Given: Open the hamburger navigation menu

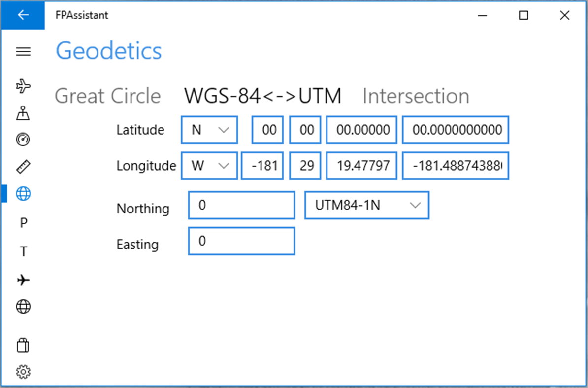Looking at the screenshot, I should pos(23,51).
